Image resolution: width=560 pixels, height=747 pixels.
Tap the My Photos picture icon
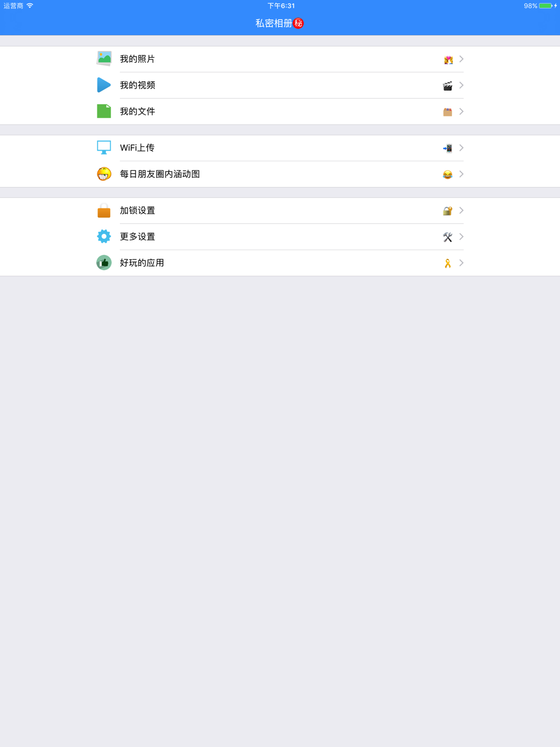point(104,59)
